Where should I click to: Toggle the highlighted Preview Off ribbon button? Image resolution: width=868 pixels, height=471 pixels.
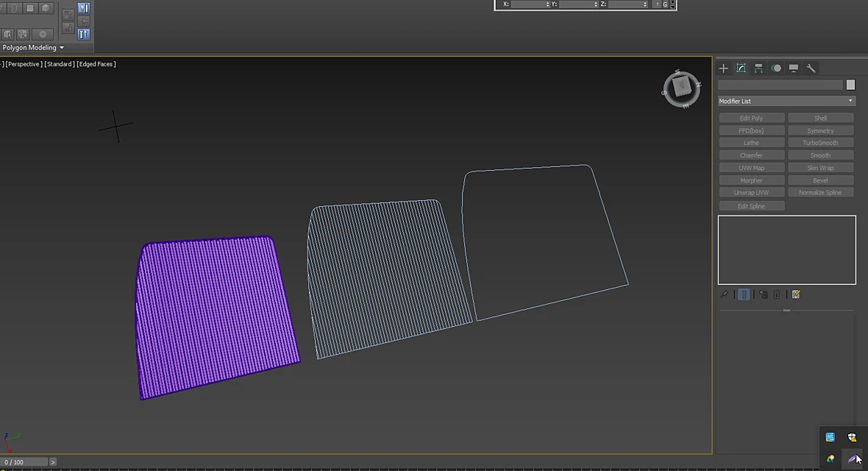(84, 8)
